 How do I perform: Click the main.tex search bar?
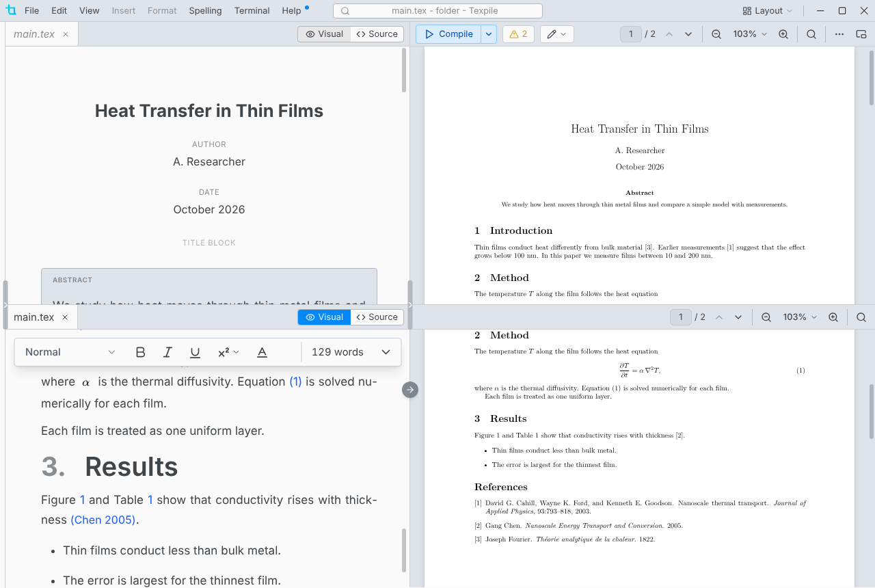click(x=437, y=11)
